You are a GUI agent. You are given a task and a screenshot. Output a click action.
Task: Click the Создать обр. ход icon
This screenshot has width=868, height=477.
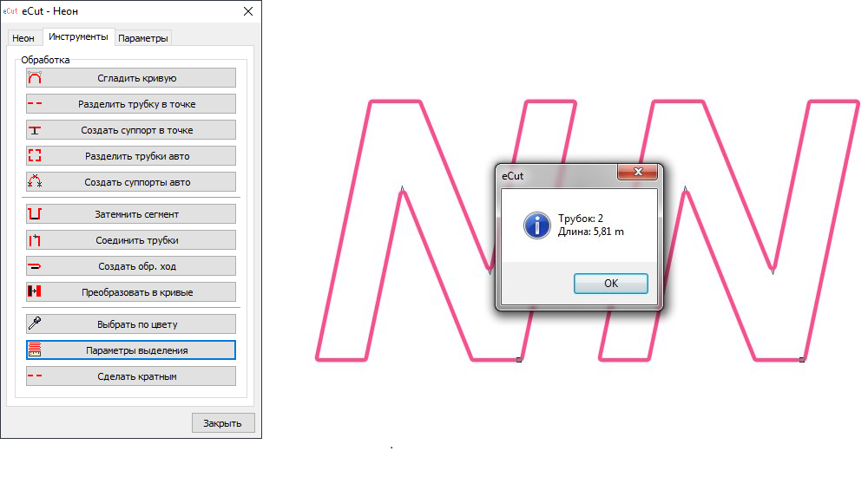[x=35, y=266]
